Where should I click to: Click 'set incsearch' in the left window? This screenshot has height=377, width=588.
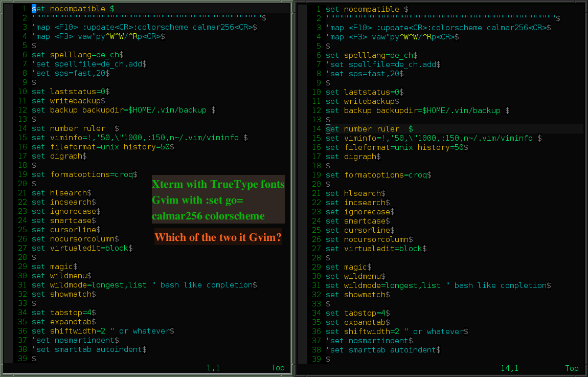tap(62, 202)
